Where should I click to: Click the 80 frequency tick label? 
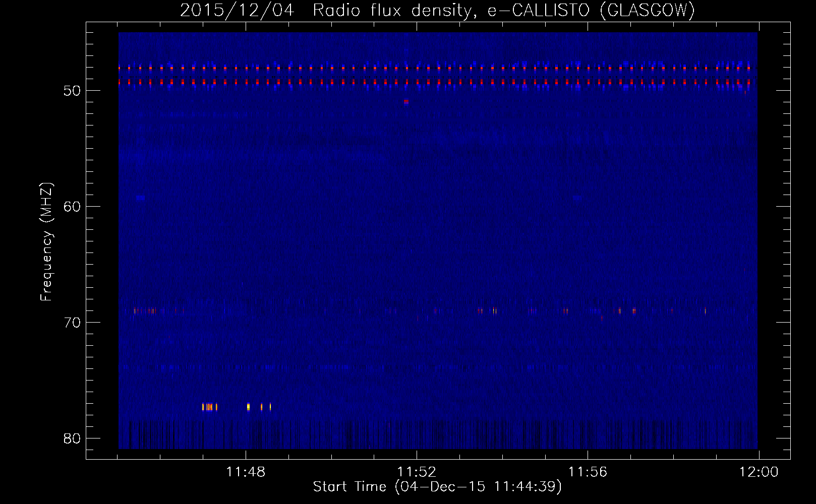73,438
